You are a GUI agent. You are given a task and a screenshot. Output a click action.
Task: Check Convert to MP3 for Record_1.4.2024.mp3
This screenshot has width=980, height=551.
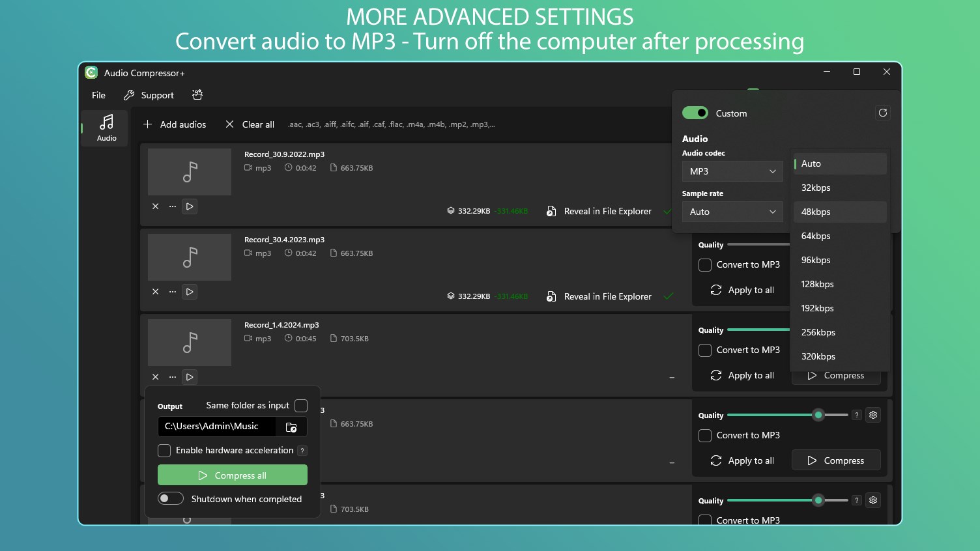705,350
